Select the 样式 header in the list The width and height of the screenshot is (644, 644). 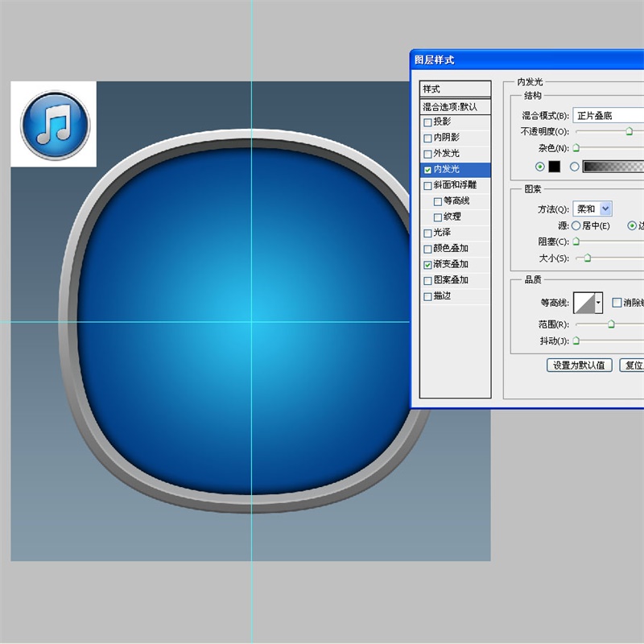[x=456, y=89]
